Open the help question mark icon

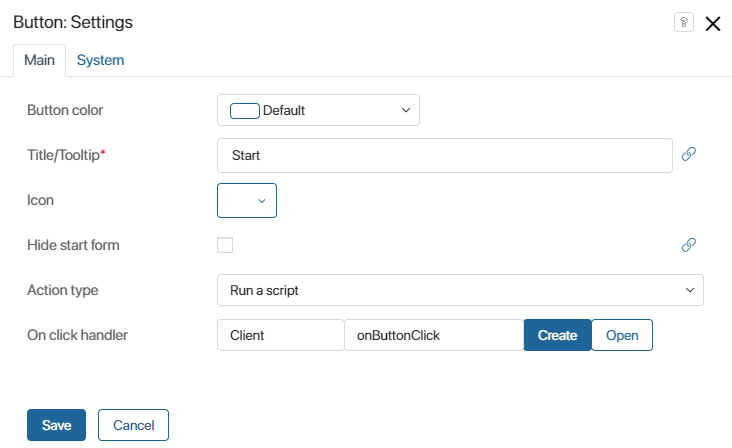(x=684, y=23)
